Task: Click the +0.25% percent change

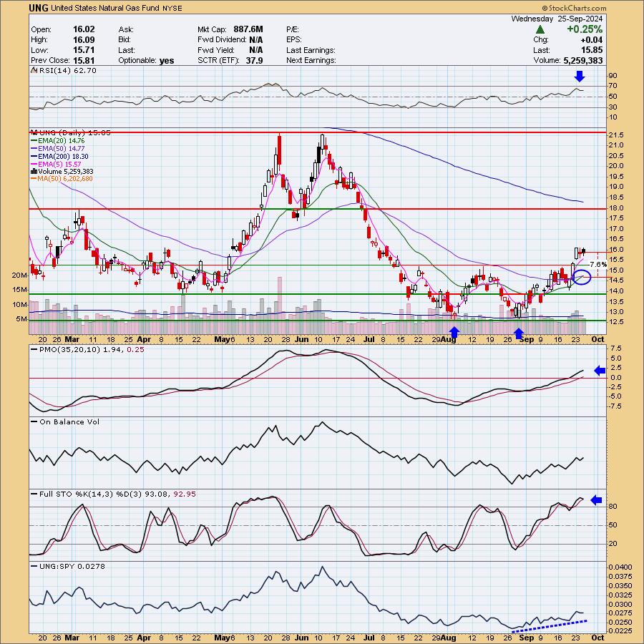Action: [x=585, y=29]
